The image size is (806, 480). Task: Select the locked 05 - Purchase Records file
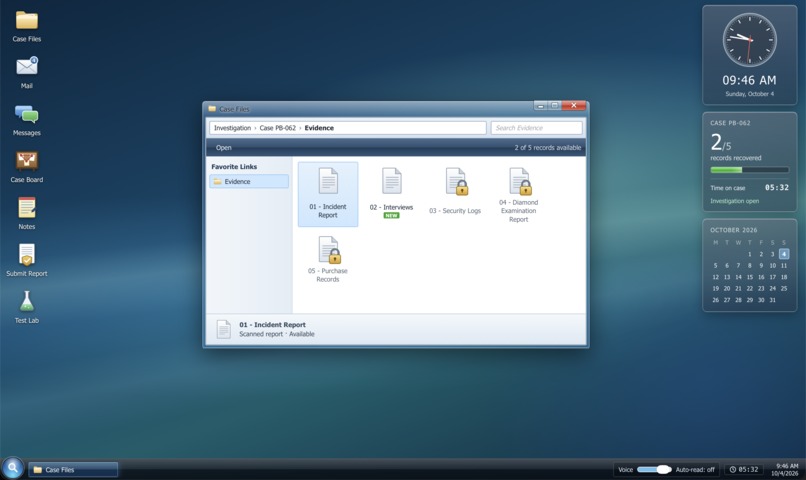click(328, 259)
